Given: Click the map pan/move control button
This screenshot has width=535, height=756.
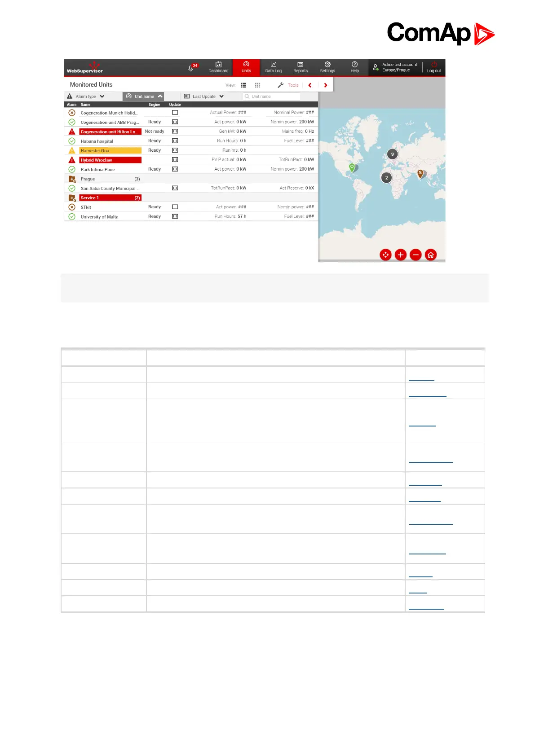Looking at the screenshot, I should pyautogui.click(x=385, y=255).
